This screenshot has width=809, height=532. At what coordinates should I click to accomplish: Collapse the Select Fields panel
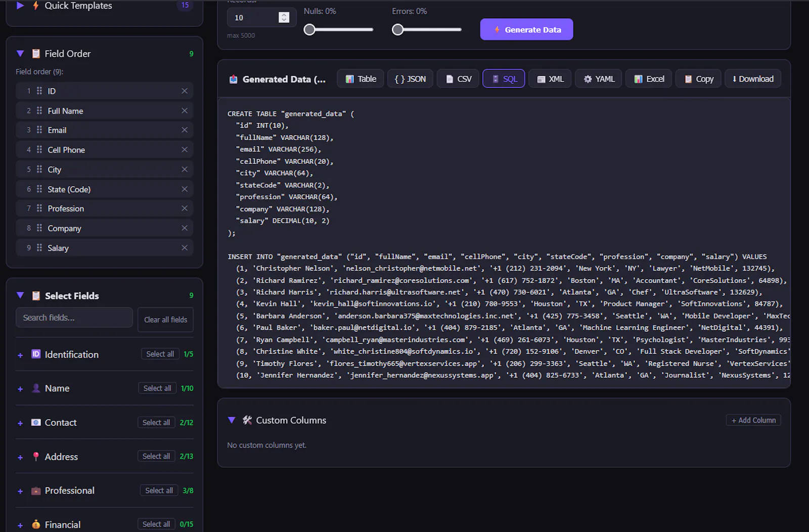click(x=20, y=295)
